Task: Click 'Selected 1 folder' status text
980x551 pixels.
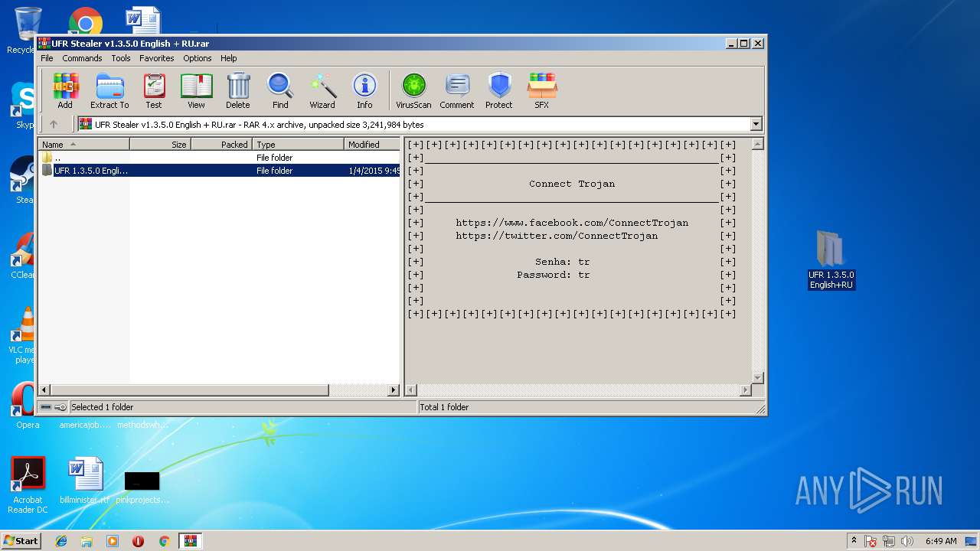Action: pyautogui.click(x=102, y=407)
